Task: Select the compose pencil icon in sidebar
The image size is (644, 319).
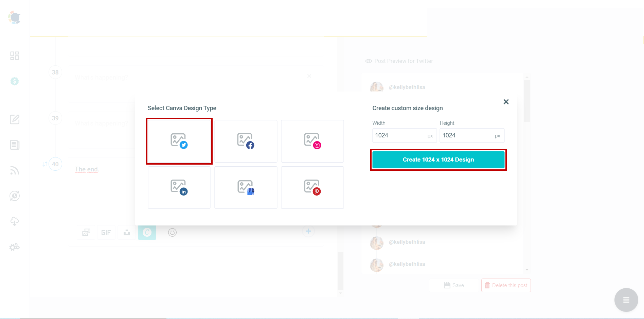Action: (14, 119)
